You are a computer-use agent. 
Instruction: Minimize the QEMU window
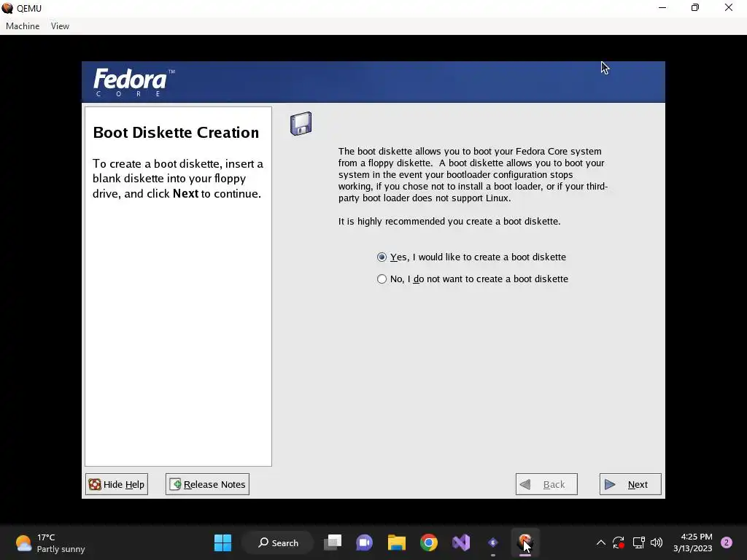click(662, 7)
